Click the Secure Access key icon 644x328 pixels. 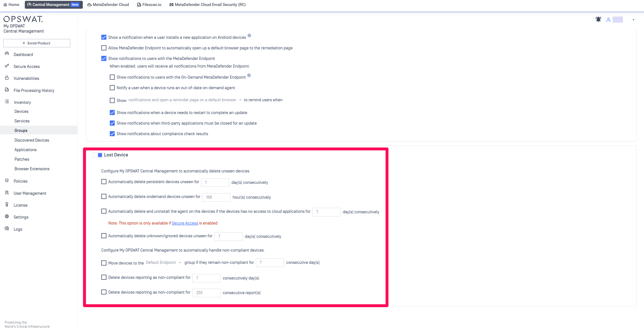7,66
